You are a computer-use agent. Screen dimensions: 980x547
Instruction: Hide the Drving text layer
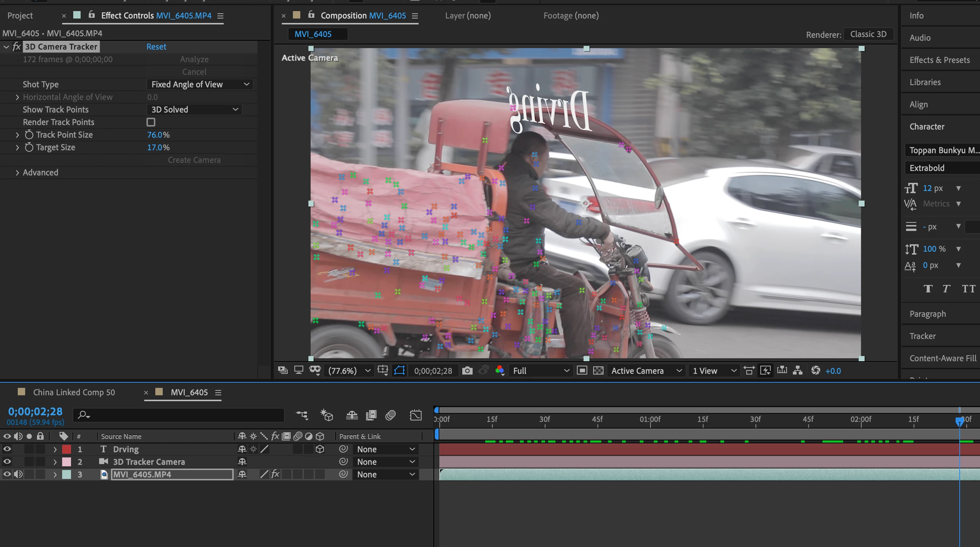[x=7, y=449]
